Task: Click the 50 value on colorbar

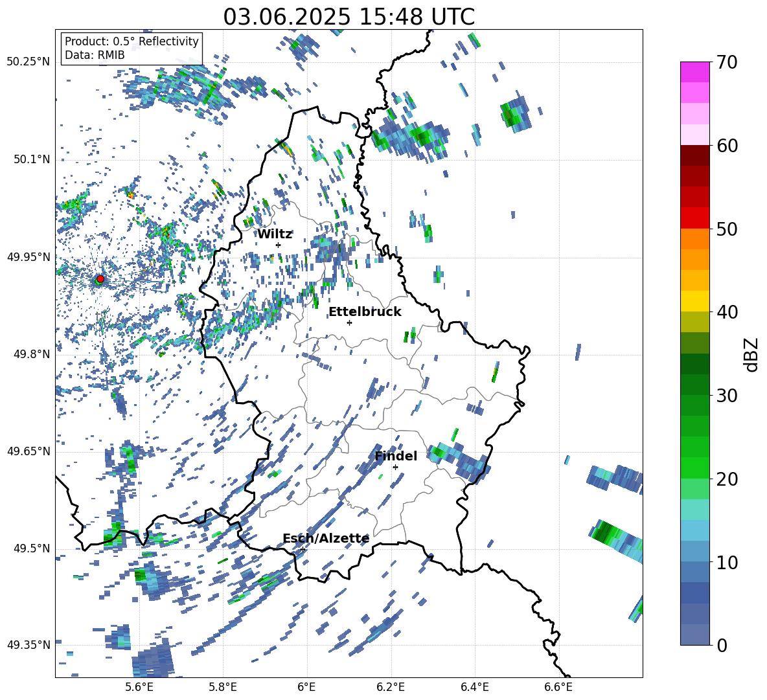Action: tap(726, 229)
